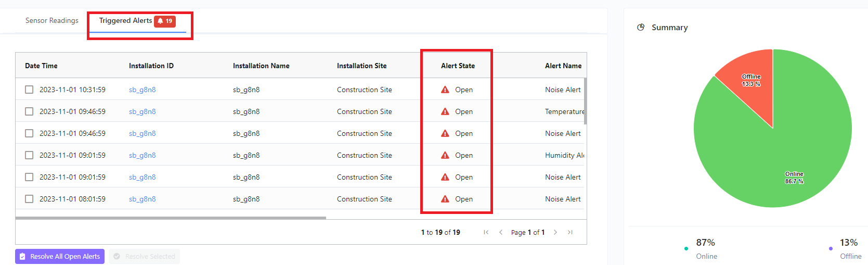
Task: Click the bell icon on the alerts badge
Action: pyautogui.click(x=161, y=21)
